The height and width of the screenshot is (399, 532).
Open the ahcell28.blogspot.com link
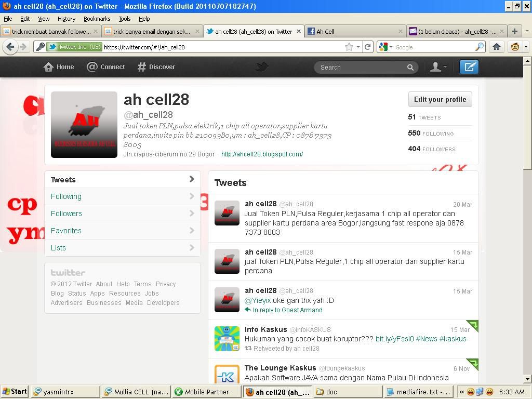pos(262,154)
